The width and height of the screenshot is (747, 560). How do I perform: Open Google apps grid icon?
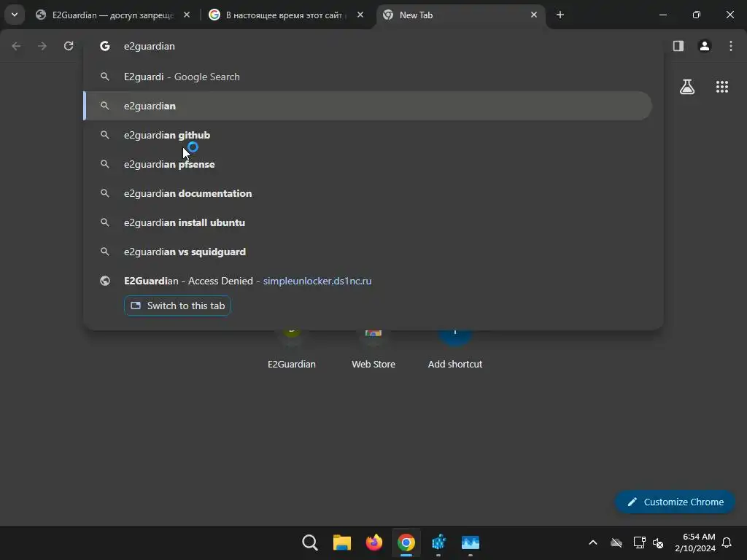pos(722,87)
